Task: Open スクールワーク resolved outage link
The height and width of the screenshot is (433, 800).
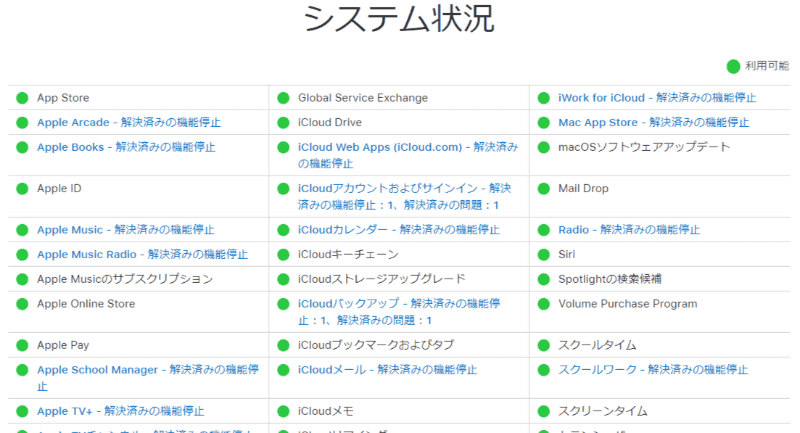Action: click(653, 370)
